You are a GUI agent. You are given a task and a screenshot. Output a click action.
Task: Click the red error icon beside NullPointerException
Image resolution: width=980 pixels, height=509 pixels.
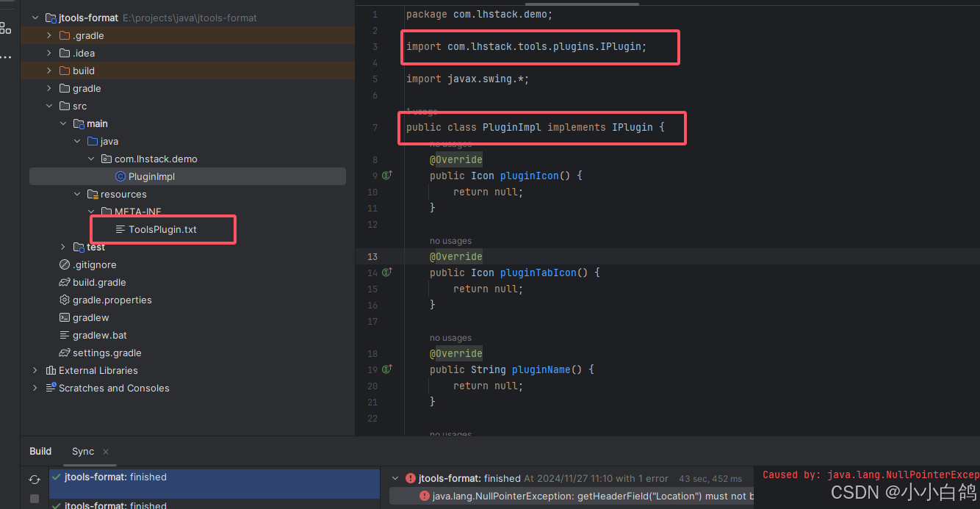pyautogui.click(x=425, y=496)
